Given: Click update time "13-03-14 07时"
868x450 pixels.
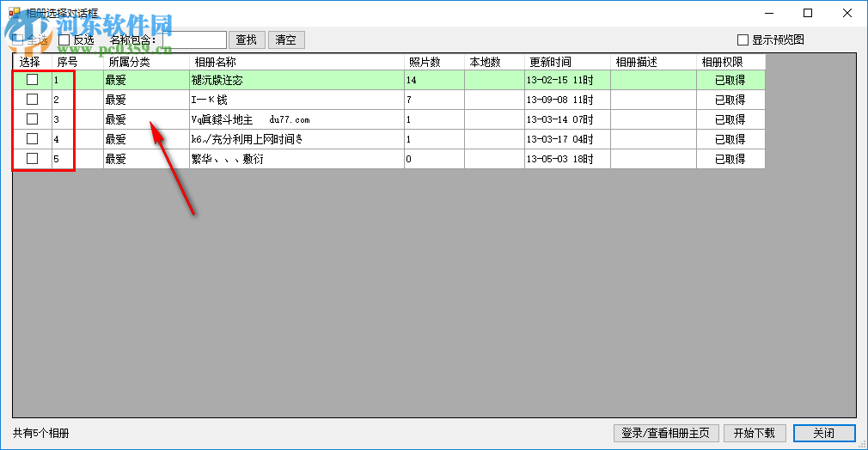Looking at the screenshot, I should tap(567, 119).
